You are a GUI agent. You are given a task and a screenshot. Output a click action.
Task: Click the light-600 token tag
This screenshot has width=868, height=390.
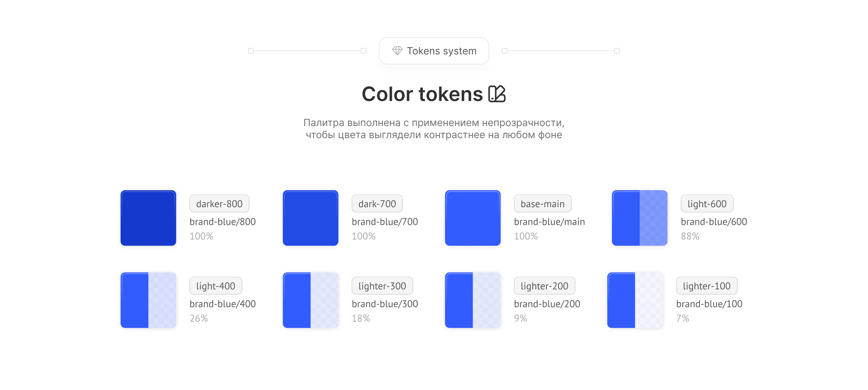click(x=706, y=204)
